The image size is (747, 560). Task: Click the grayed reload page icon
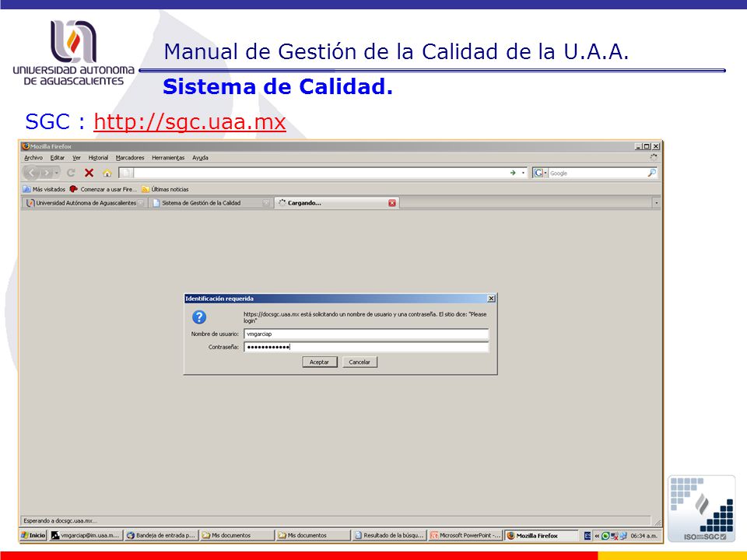click(x=71, y=173)
